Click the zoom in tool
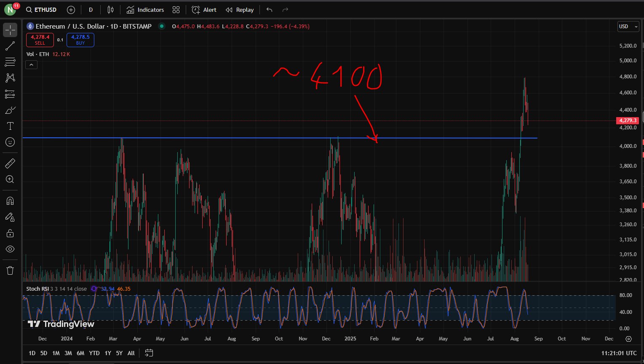644x364 pixels. coord(10,179)
